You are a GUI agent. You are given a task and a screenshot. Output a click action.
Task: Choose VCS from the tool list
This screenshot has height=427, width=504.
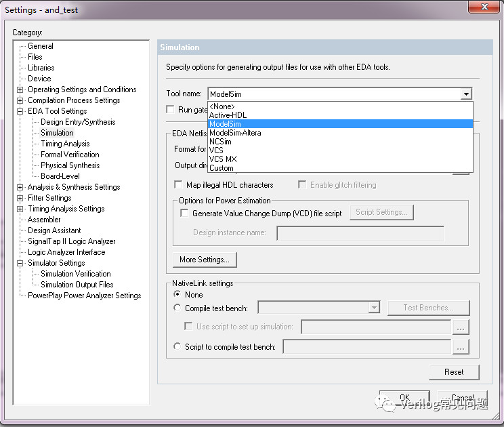(x=340, y=150)
